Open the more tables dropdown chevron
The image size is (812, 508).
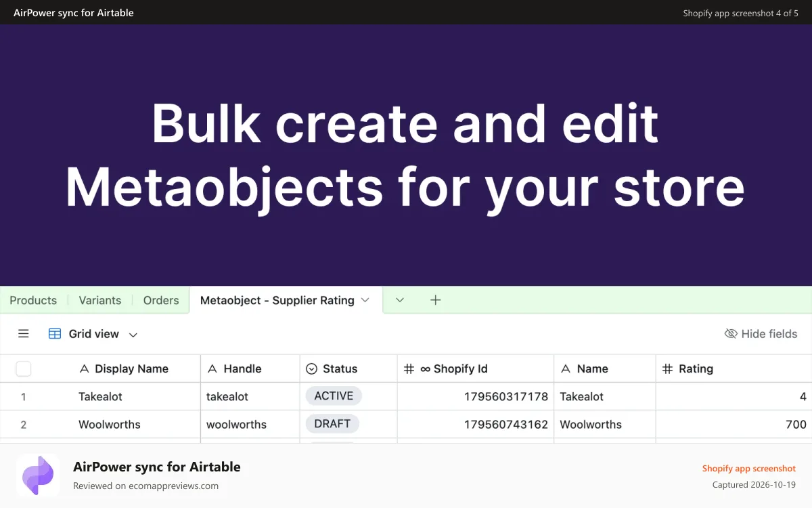[x=400, y=300]
